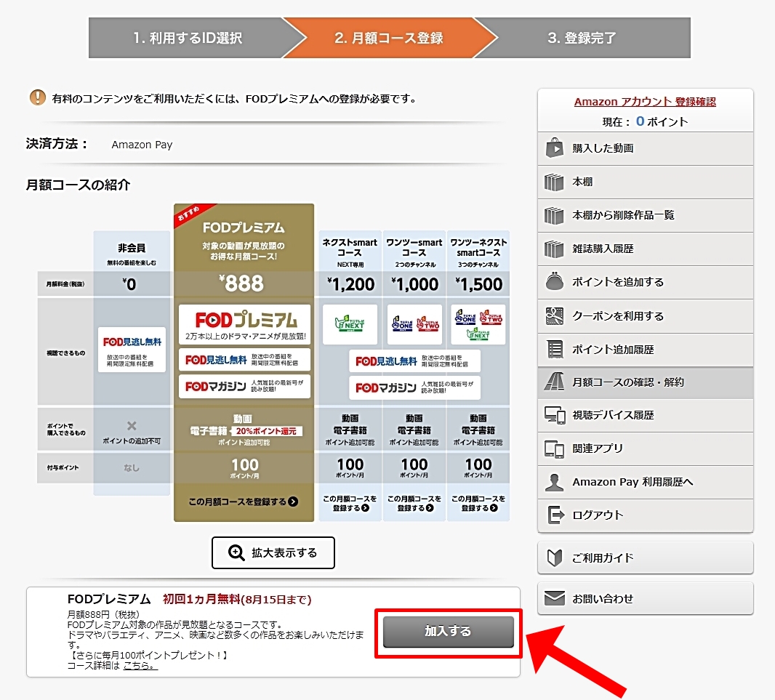Click the three channel logos under ワンツーネクスト

(478, 324)
